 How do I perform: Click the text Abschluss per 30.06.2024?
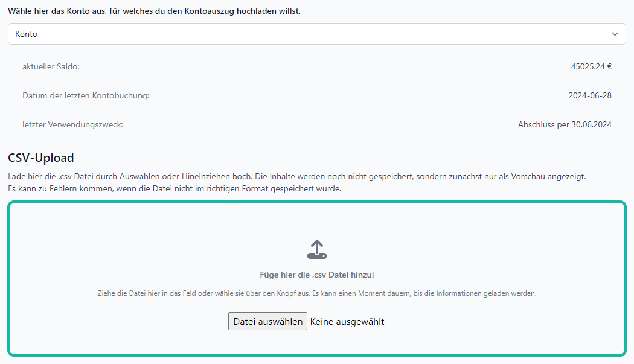point(565,124)
